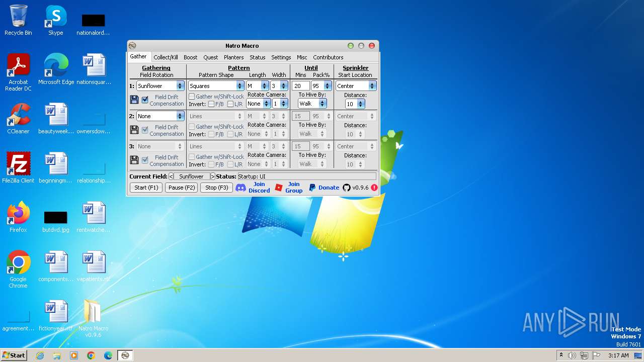Screen dimensions: 644x362
Task: Switch to the Settings tab
Action: pos(281,57)
